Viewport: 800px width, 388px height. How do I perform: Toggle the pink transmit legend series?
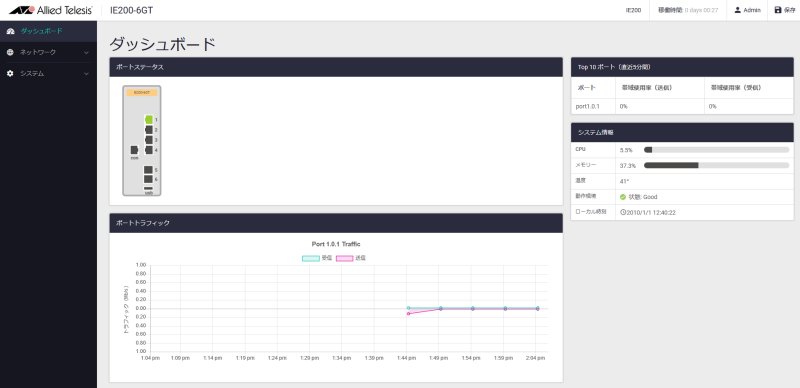[x=351, y=258]
